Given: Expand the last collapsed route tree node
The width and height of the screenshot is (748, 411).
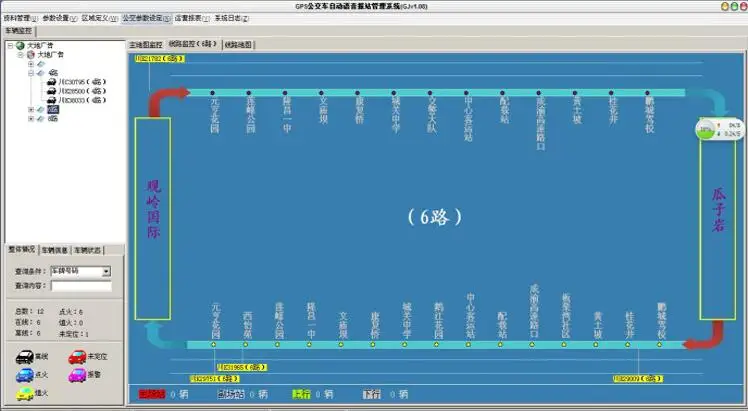Looking at the screenshot, I should point(31,118).
